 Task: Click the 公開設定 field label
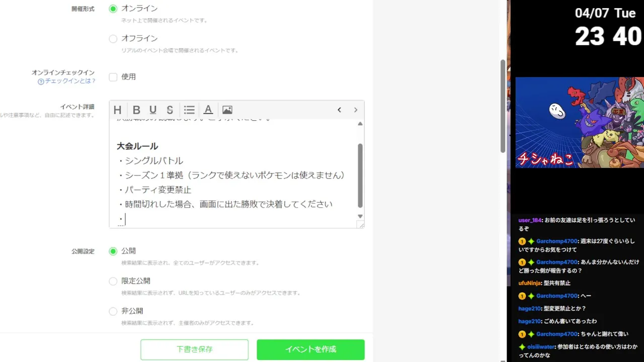[83, 251]
